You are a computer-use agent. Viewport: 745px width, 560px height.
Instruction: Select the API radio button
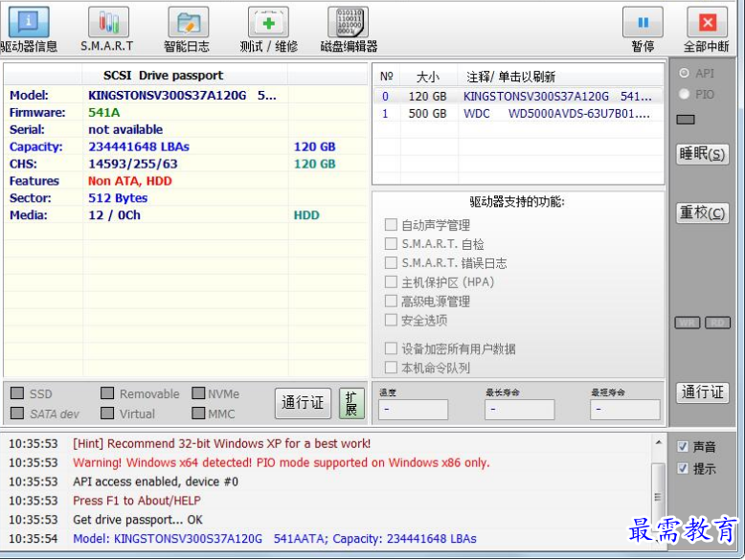(x=684, y=74)
